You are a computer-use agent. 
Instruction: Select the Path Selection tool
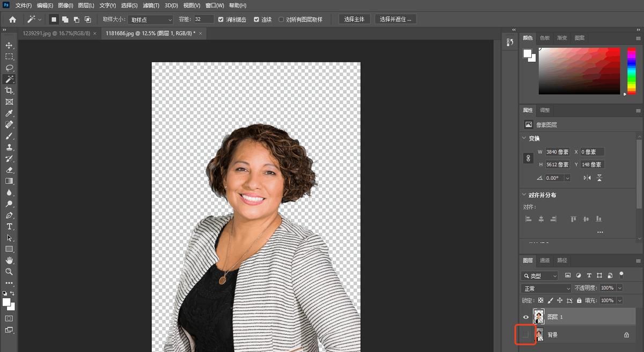pos(9,238)
